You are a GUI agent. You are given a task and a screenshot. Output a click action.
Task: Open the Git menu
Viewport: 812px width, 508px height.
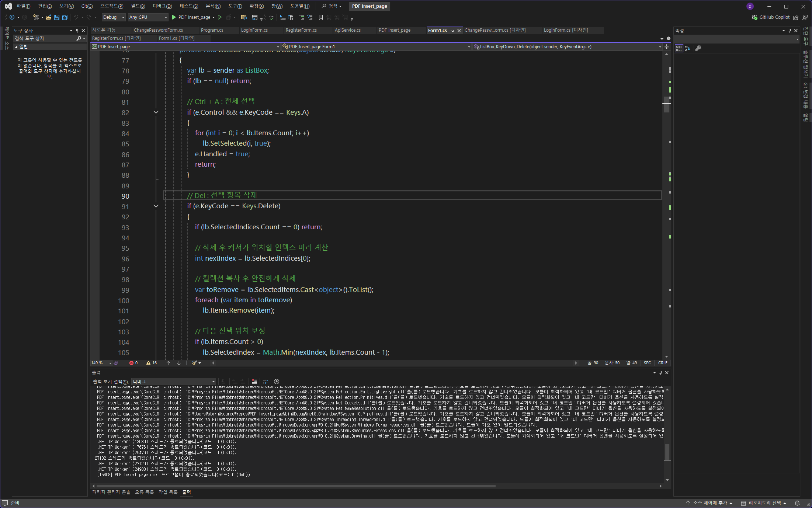87,6
